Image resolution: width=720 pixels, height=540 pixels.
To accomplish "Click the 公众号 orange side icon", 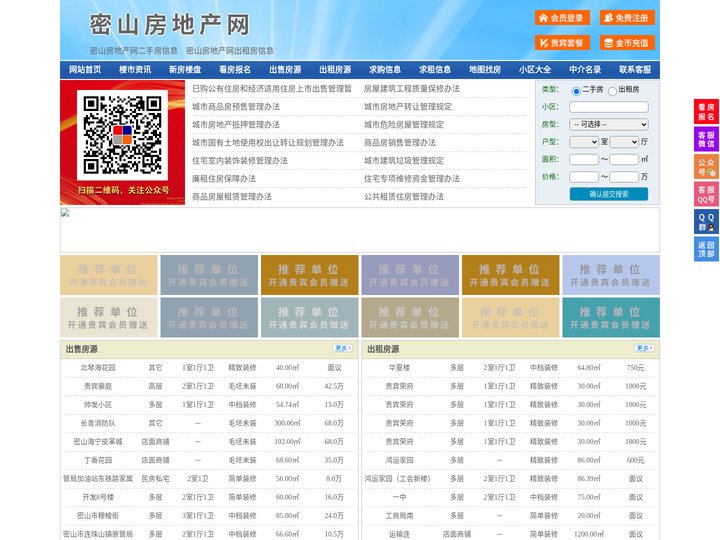I will coord(706,167).
